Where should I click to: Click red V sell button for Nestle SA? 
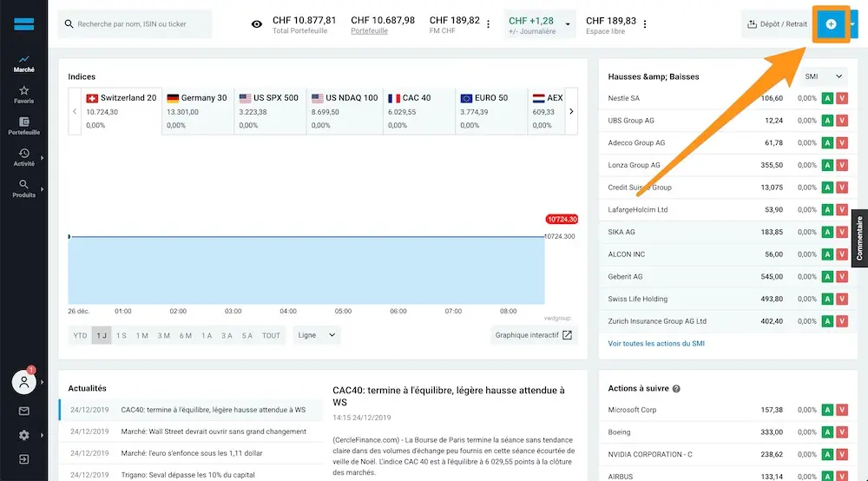coord(842,98)
